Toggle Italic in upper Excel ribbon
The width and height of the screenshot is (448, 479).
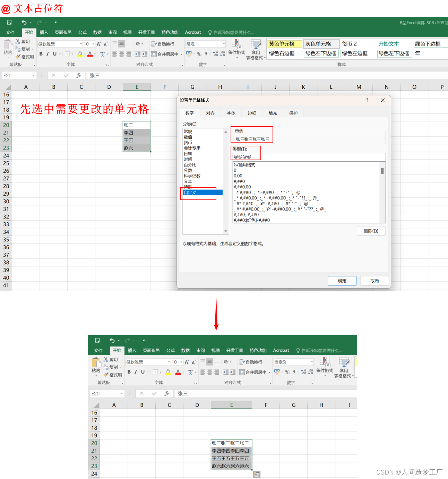48,54
